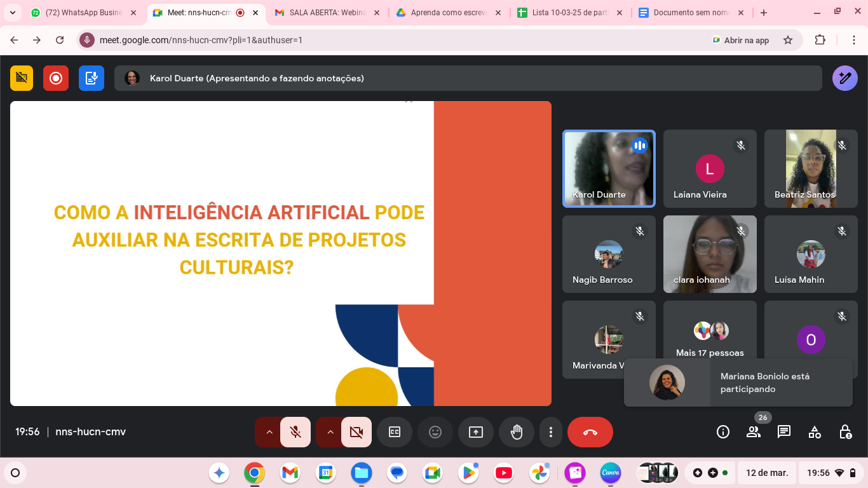
Task: Select Karol Duarte's video tile
Action: [608, 168]
